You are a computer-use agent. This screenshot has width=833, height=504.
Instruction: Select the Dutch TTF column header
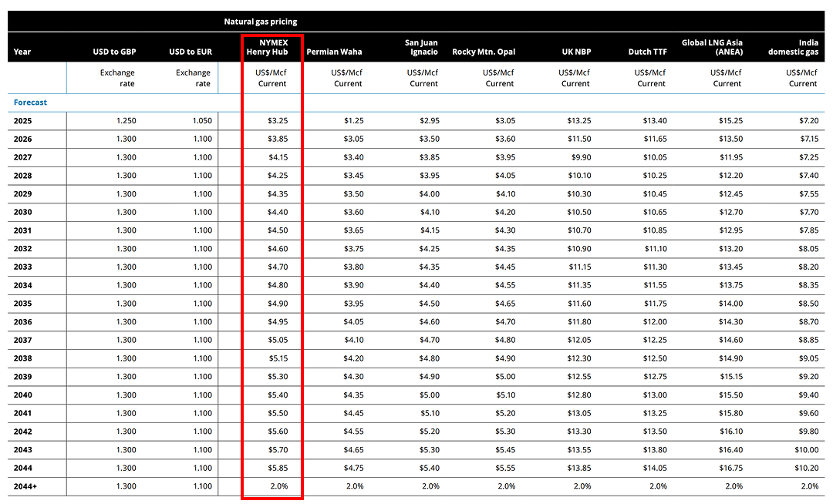pyautogui.click(x=648, y=52)
